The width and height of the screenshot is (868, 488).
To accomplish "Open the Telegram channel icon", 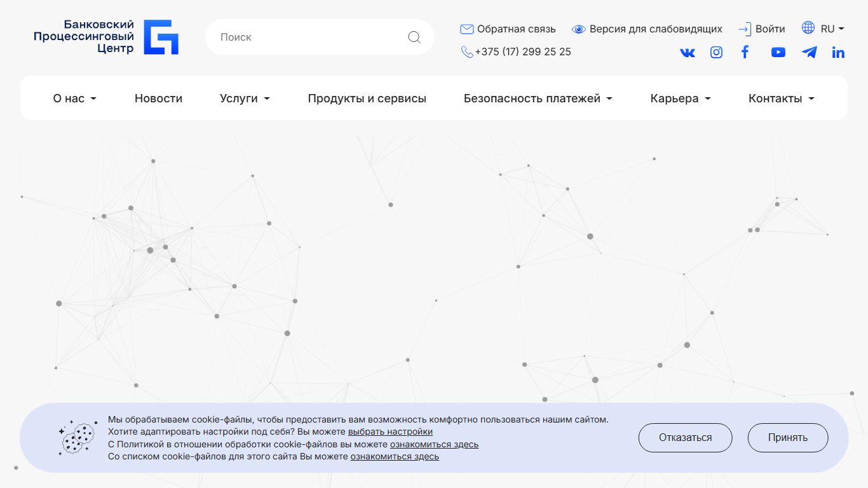I will click(810, 52).
